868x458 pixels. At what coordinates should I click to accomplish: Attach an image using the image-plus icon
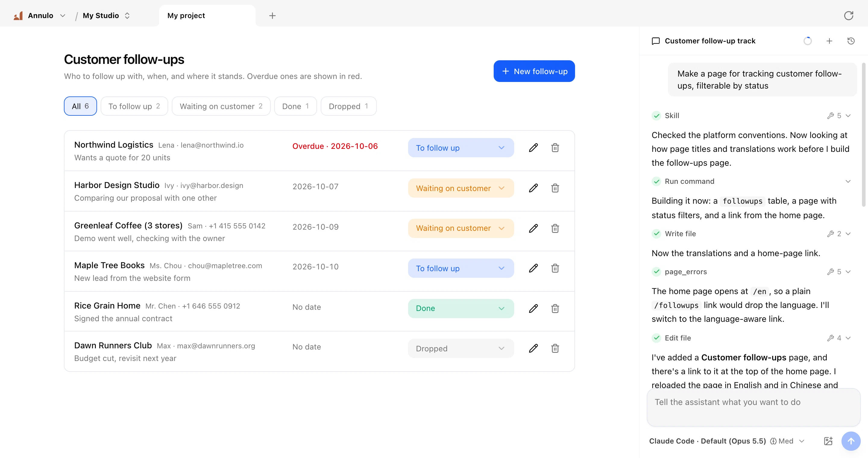coord(828,441)
